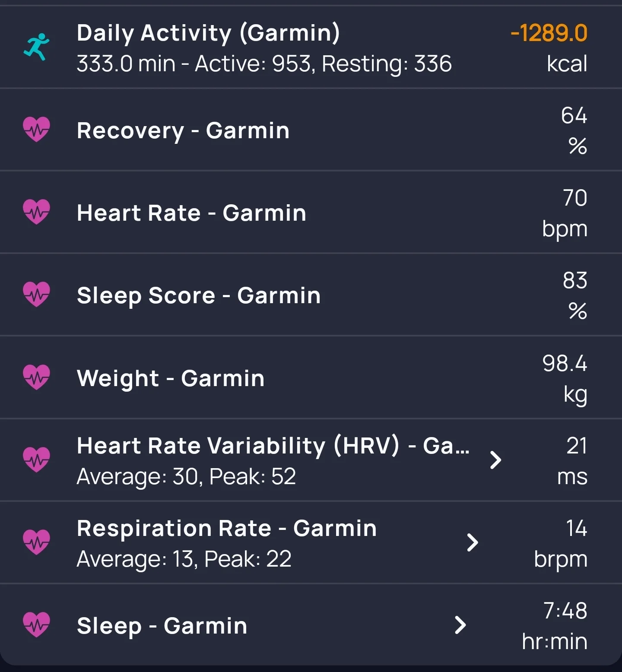Viewport: 622px width, 672px height.
Task: Tap the Sleep Score heart pulse icon
Action: coord(36,295)
